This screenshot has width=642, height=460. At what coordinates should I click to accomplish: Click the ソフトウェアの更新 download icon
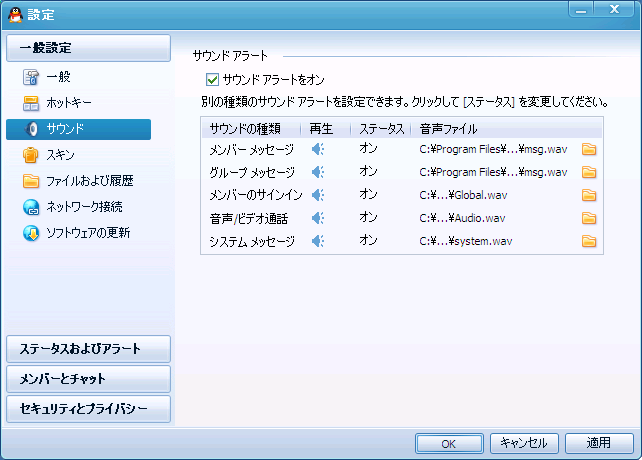click(31, 233)
